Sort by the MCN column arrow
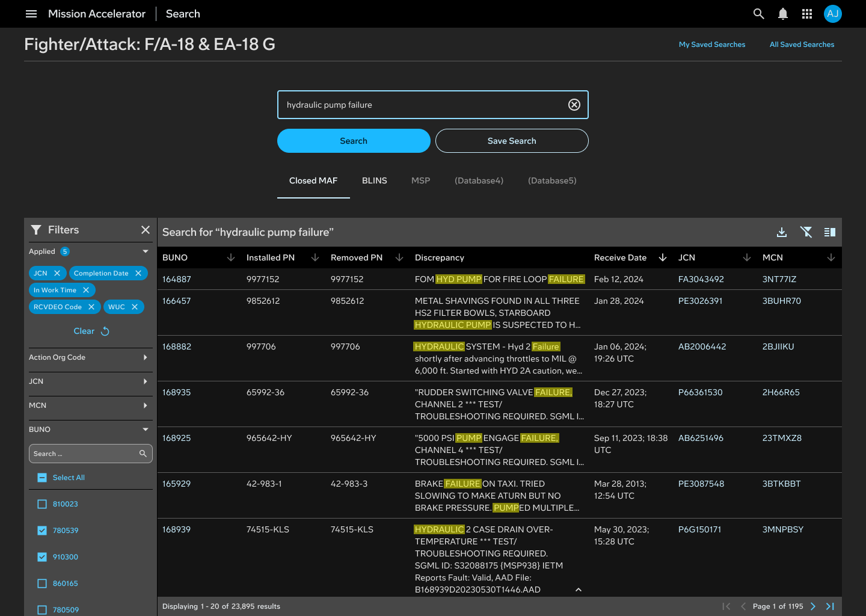 tap(831, 257)
